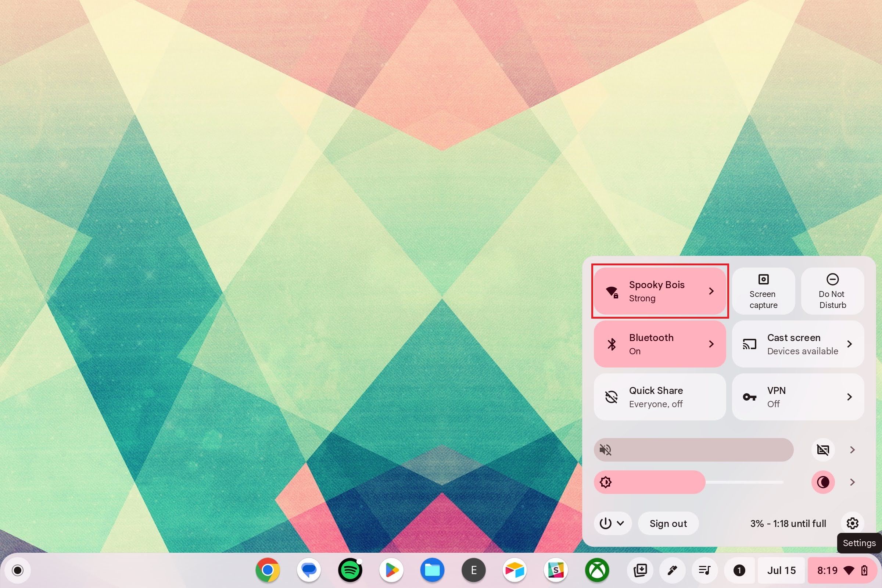Expand Cast screen devices list
This screenshot has height=588, width=882.
coord(851,344)
